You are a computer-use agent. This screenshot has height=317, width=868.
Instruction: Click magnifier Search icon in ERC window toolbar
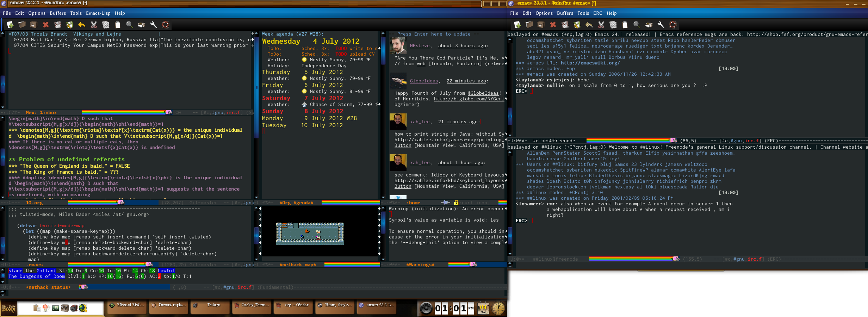(637, 25)
